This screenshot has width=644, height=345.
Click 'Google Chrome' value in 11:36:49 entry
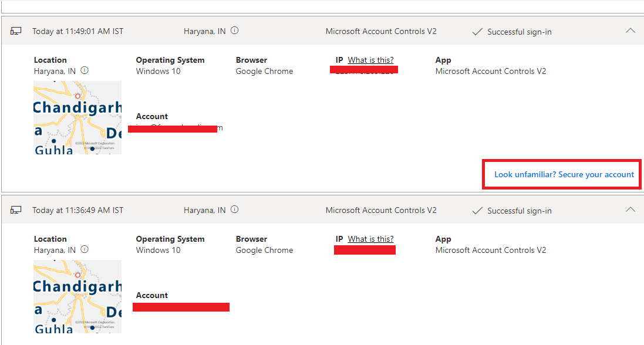[x=265, y=250]
